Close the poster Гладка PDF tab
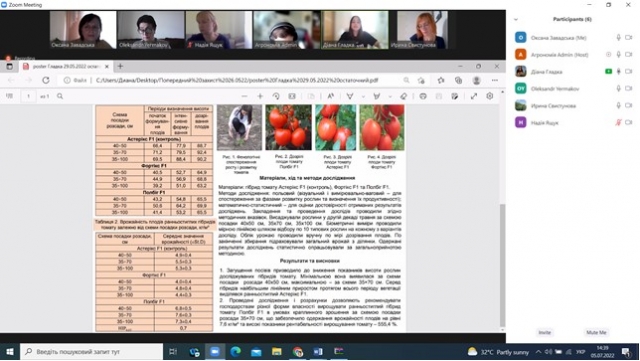Screen dimensions: 640x361 coord(107,66)
